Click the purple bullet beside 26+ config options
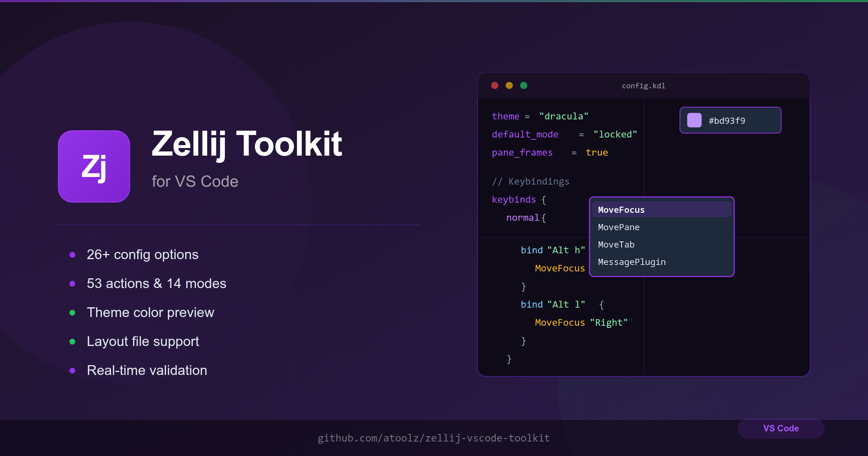 (73, 254)
